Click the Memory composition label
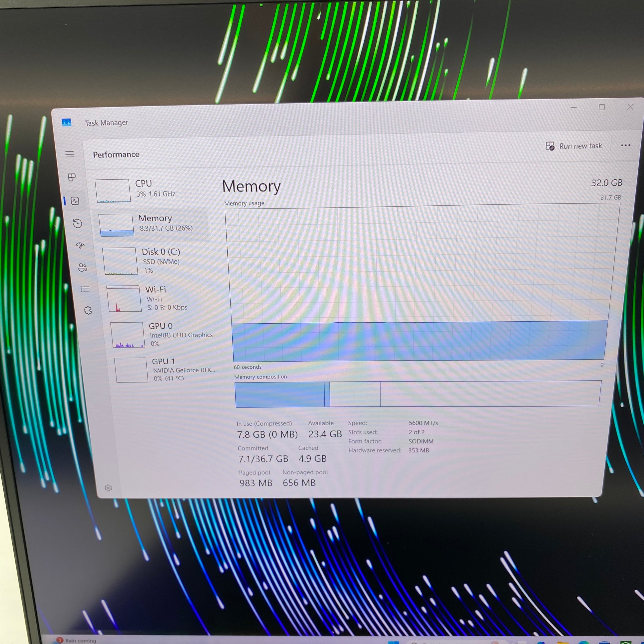The height and width of the screenshot is (644, 644). (x=260, y=377)
